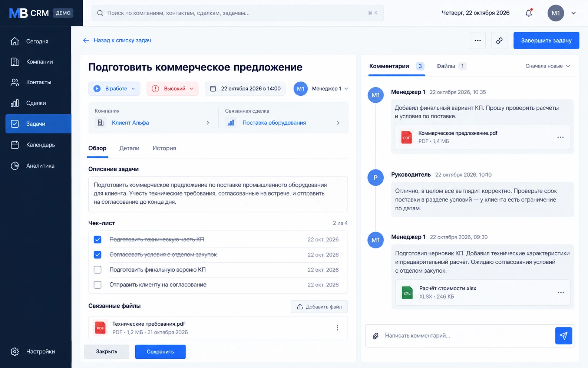Screen dimensions: 588x368
Task: Open company Клиент Альфа link
Action: point(131,123)
